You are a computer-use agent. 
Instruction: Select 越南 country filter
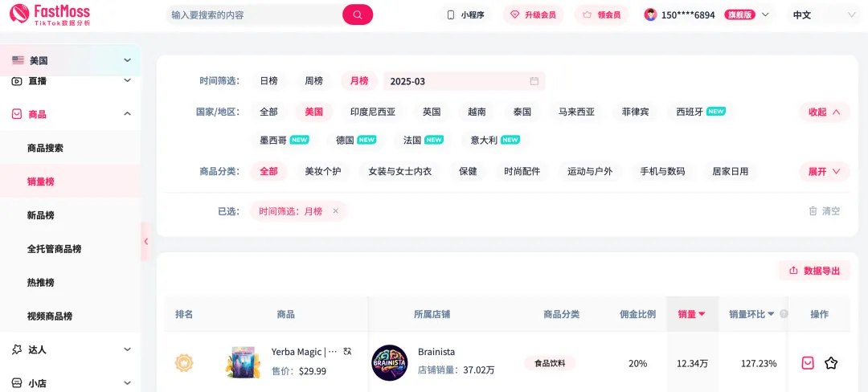pos(477,112)
